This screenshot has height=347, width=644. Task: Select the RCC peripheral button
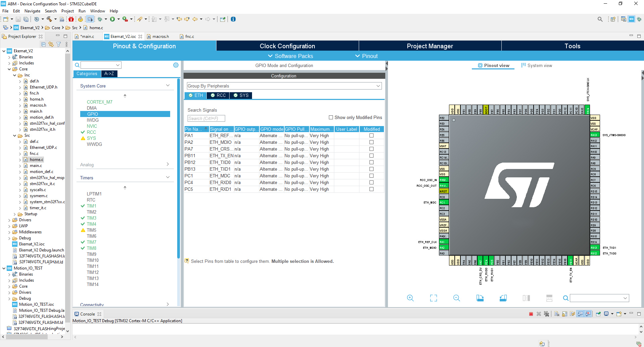[218, 96]
